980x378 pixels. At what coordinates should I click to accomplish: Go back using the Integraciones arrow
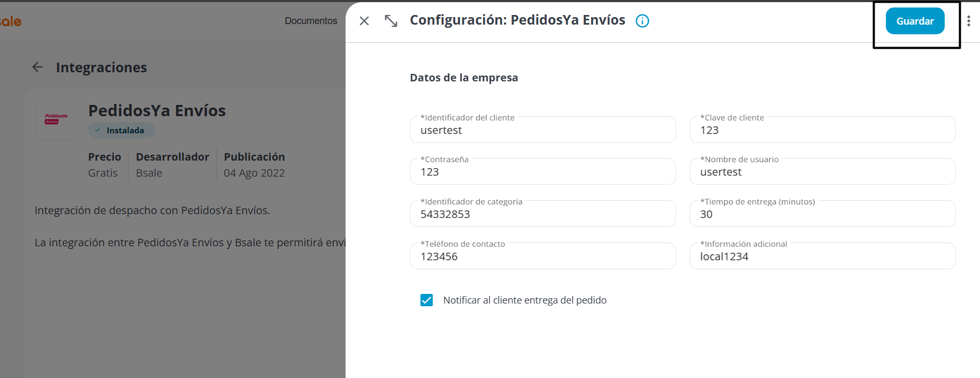click(x=37, y=67)
